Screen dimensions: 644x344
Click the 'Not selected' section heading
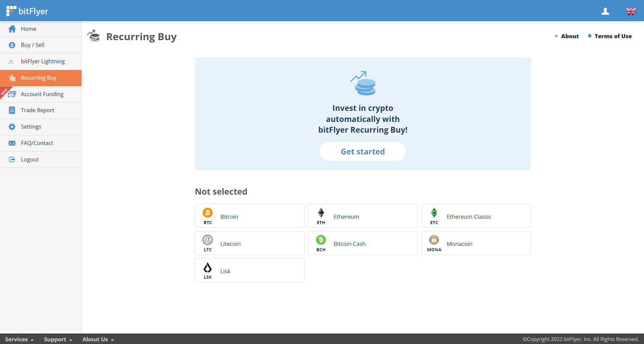pos(221,192)
